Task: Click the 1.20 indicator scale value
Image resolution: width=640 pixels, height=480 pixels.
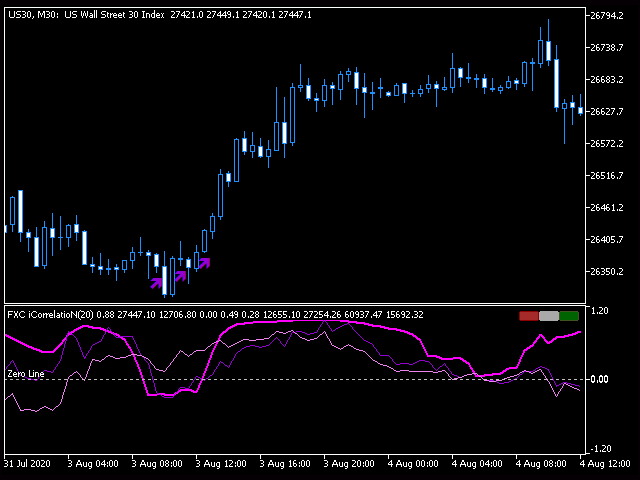Action: coord(600,312)
